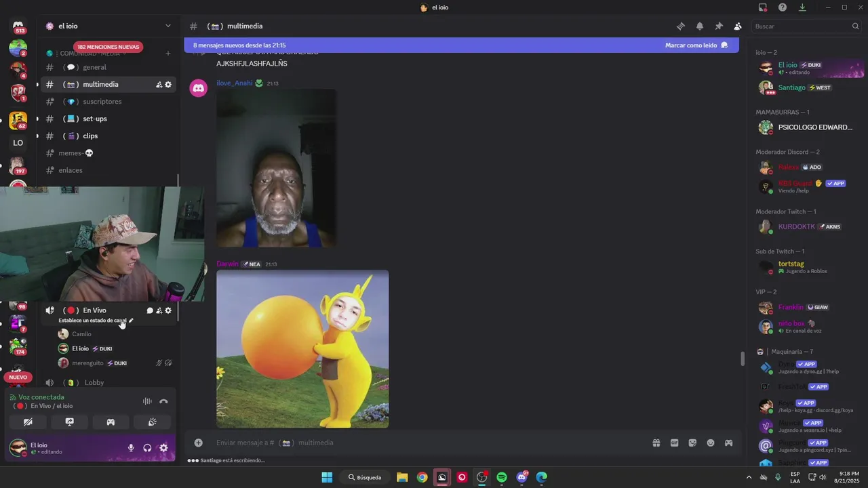
Task: Open Google Chrome from taskbar
Action: point(422,477)
